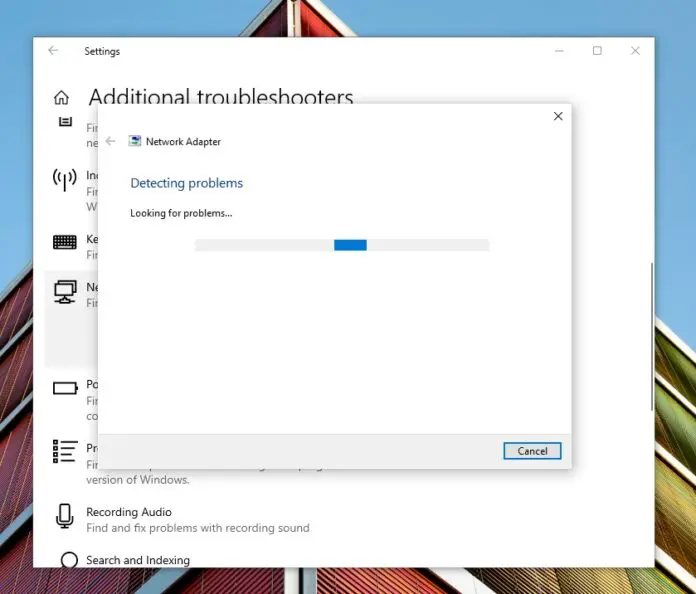Go to Settings Home via house icon

[62, 98]
